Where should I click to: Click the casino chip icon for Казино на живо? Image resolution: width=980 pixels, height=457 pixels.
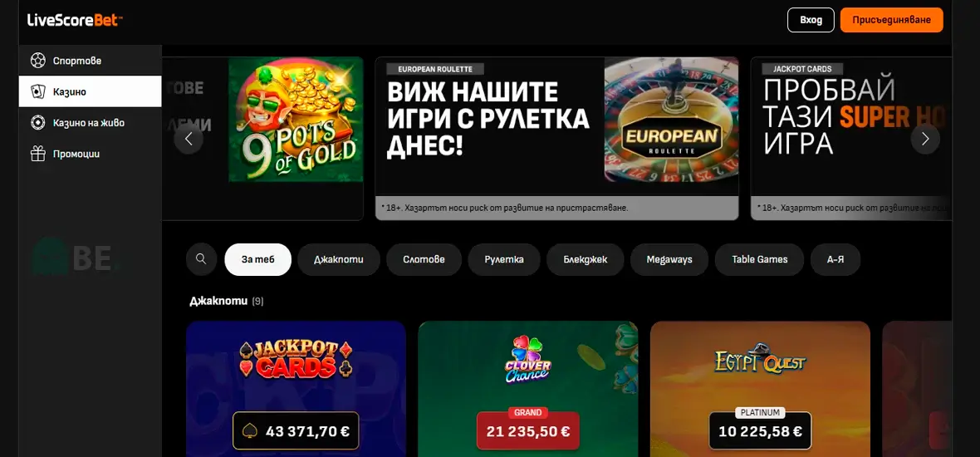click(x=38, y=122)
